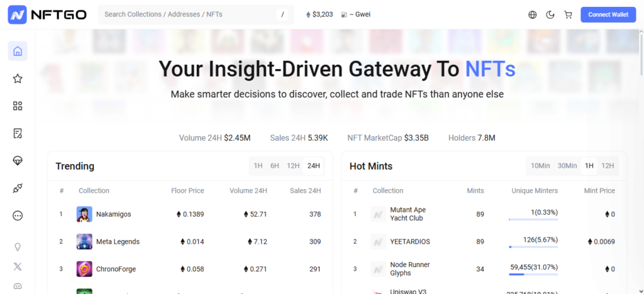Screen dimensions: 644x294
Task: Click the Node Runner Glyphs minters progress bar
Action: tap(533, 275)
